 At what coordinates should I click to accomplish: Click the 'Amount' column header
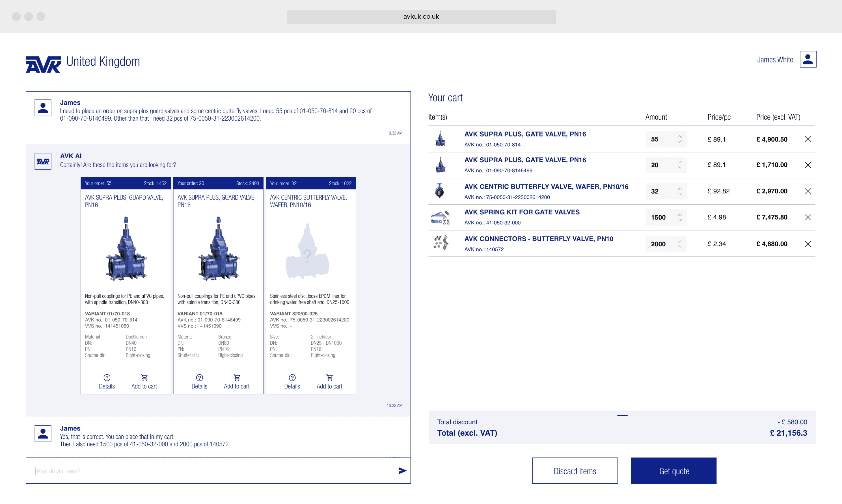(656, 117)
